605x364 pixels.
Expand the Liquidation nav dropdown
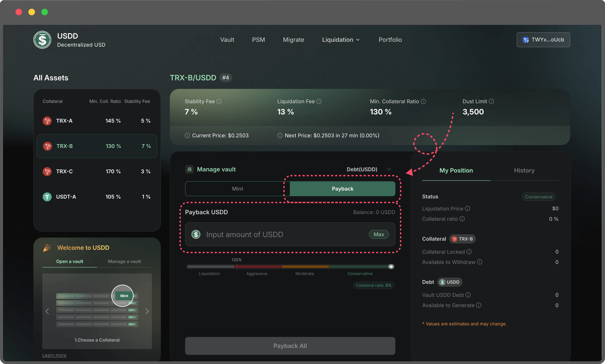341,40
